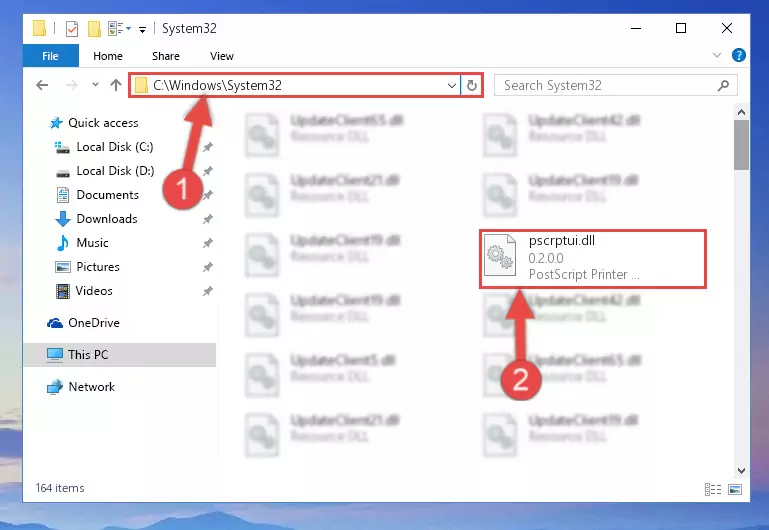
Task: Click the pin icon next to Downloads
Action: (x=208, y=219)
